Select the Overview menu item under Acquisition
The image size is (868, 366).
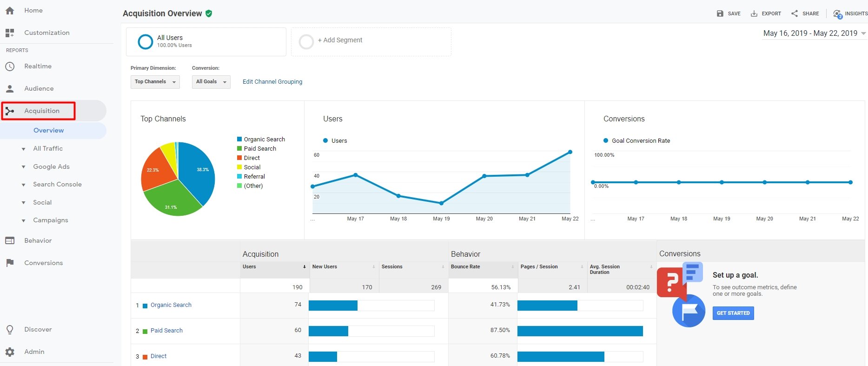pyautogui.click(x=48, y=131)
